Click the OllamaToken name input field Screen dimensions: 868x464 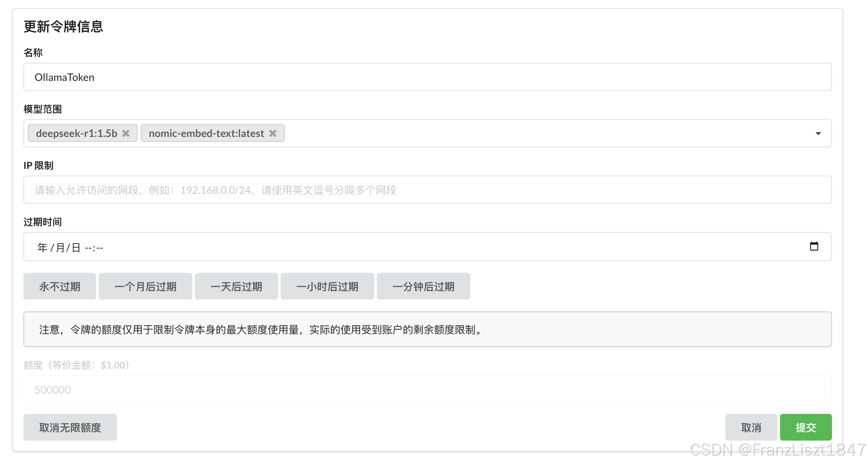point(427,77)
